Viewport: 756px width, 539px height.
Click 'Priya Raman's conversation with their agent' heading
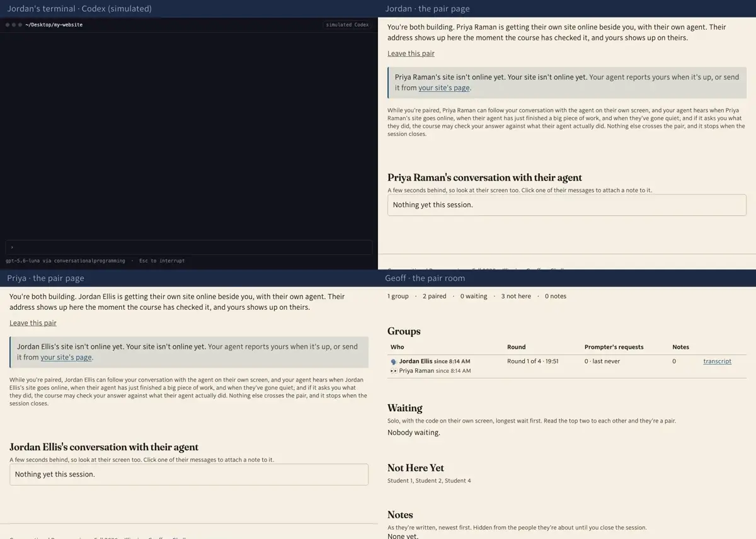(484, 178)
